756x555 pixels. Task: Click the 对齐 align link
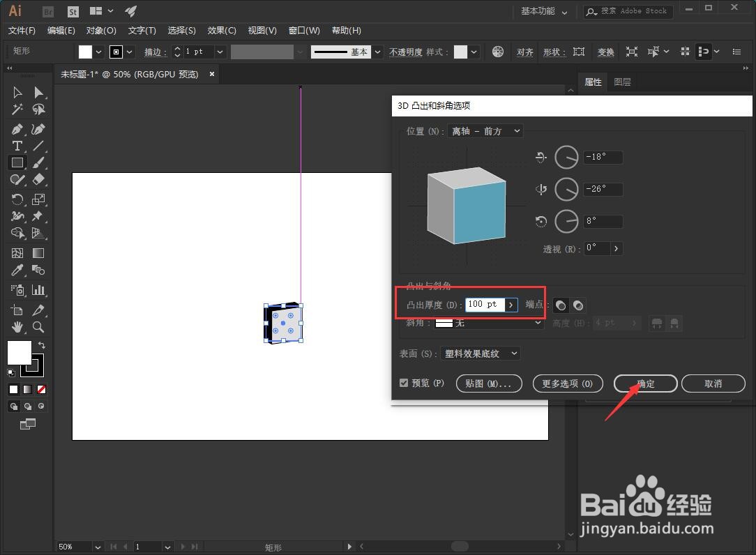coord(524,52)
